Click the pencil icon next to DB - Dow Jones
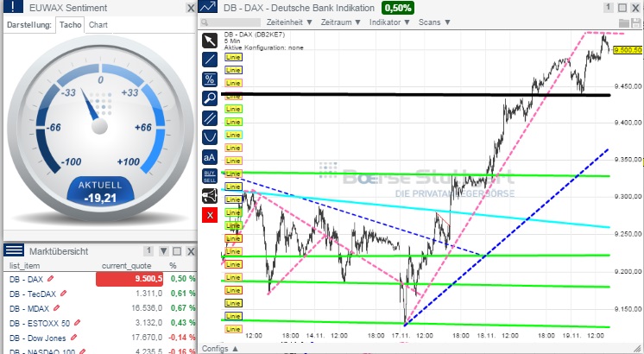The height and width of the screenshot is (354, 644). 73,338
